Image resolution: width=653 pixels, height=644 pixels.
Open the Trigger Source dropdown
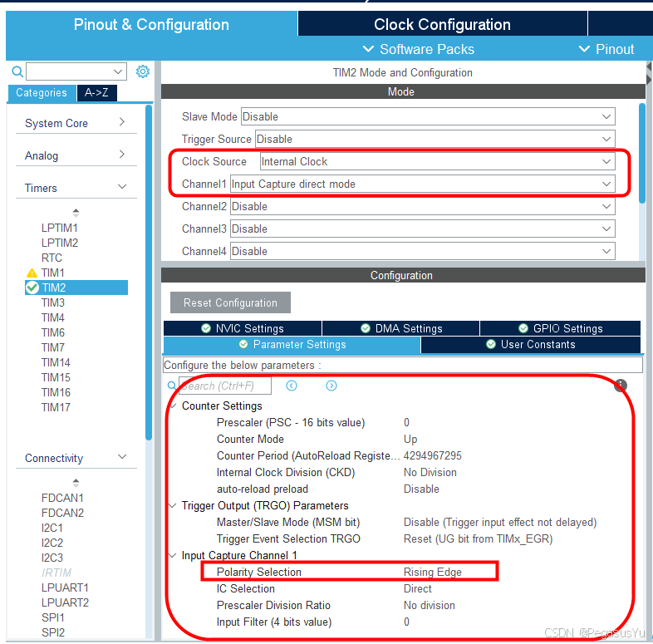[435, 139]
